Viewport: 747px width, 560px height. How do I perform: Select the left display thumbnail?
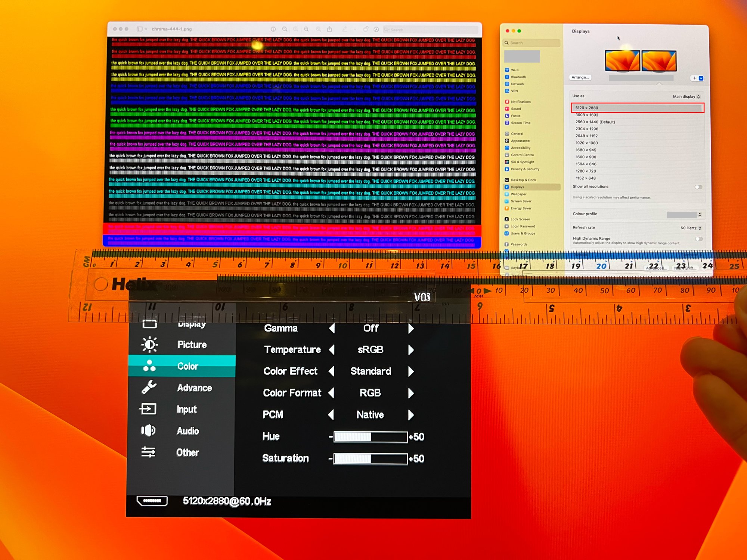tap(622, 61)
